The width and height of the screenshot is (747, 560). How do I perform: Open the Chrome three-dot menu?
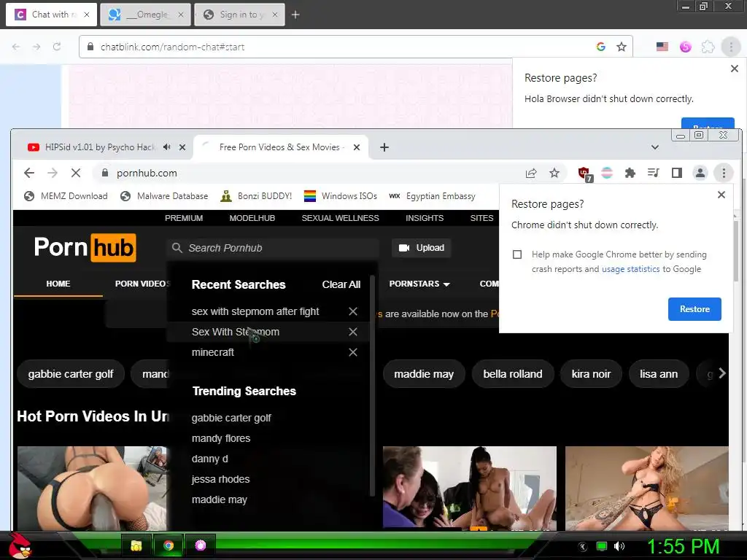coord(723,173)
